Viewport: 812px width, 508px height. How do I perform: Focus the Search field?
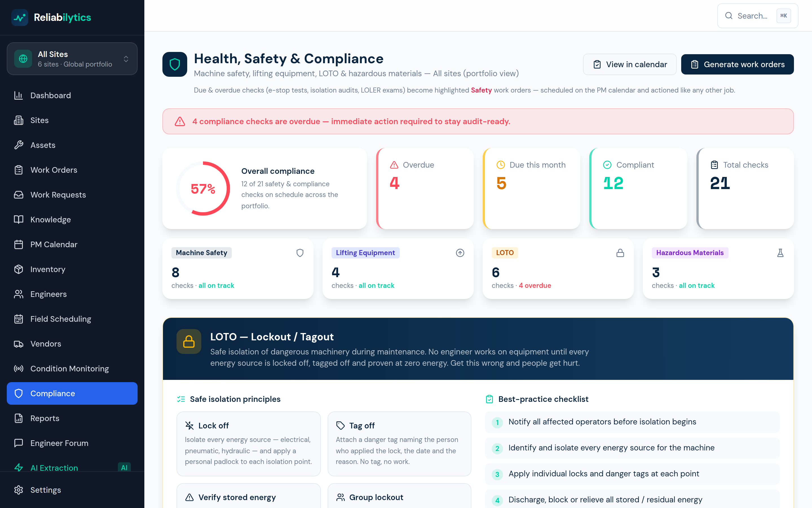(758, 16)
